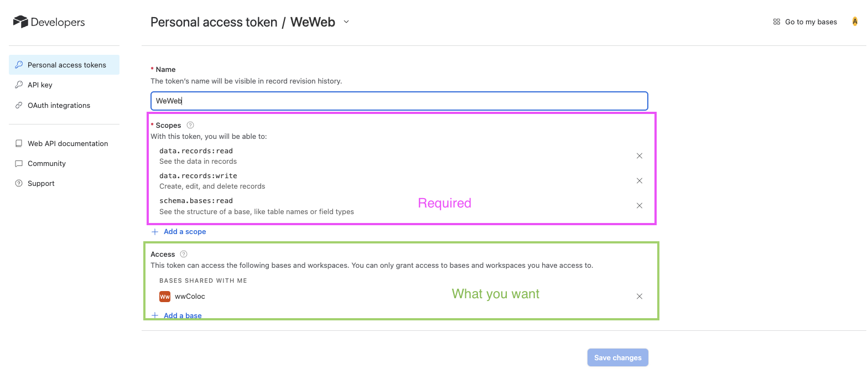Remove the data.records:read scope

click(639, 155)
